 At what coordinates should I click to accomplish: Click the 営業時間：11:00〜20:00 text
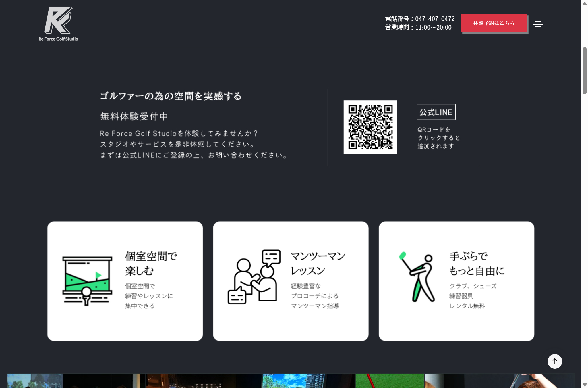(418, 27)
